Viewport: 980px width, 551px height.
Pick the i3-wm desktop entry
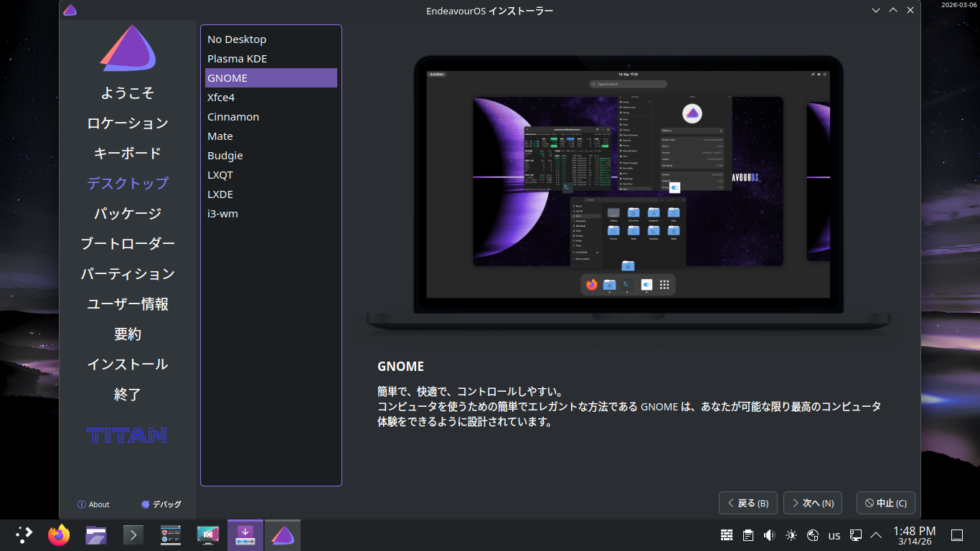pos(222,214)
